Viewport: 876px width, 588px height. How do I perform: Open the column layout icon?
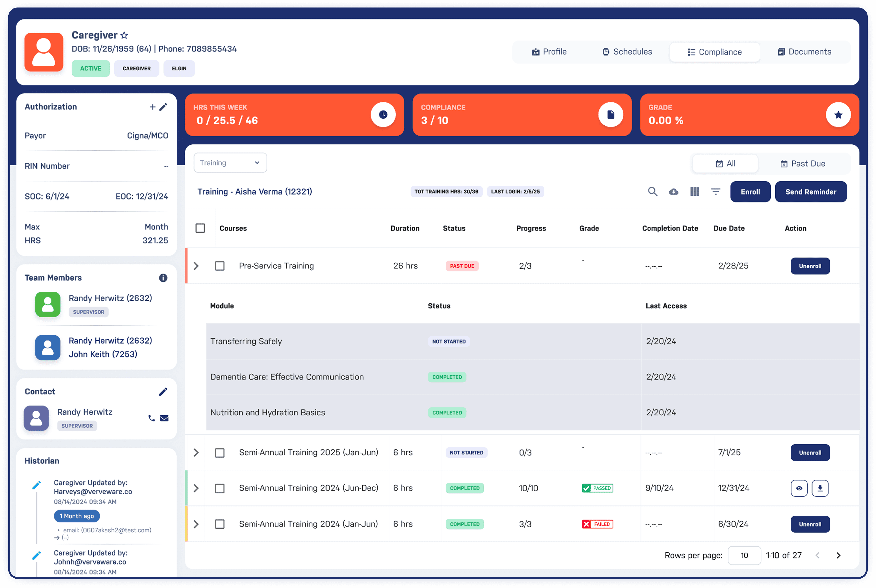pyautogui.click(x=695, y=192)
